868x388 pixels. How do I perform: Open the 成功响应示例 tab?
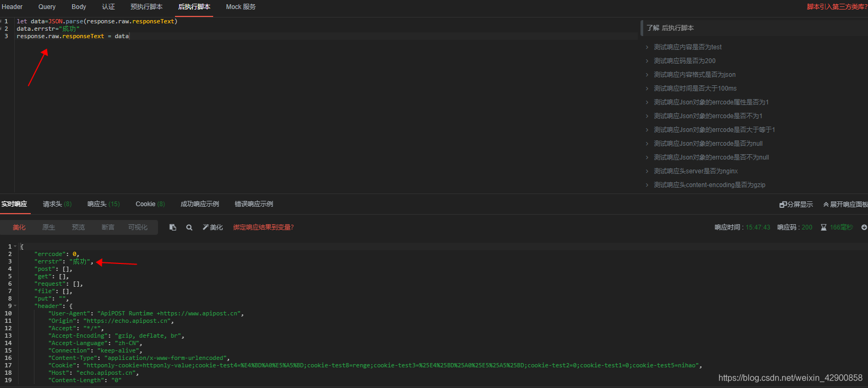pos(200,204)
